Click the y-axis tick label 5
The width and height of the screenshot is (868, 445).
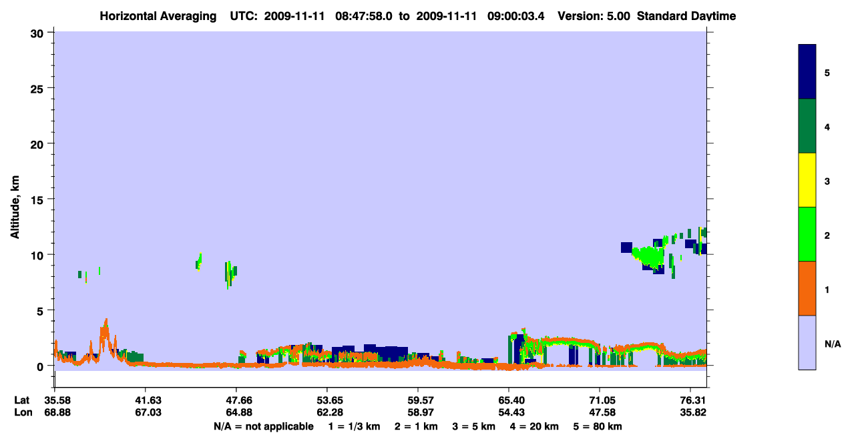pyautogui.click(x=41, y=310)
